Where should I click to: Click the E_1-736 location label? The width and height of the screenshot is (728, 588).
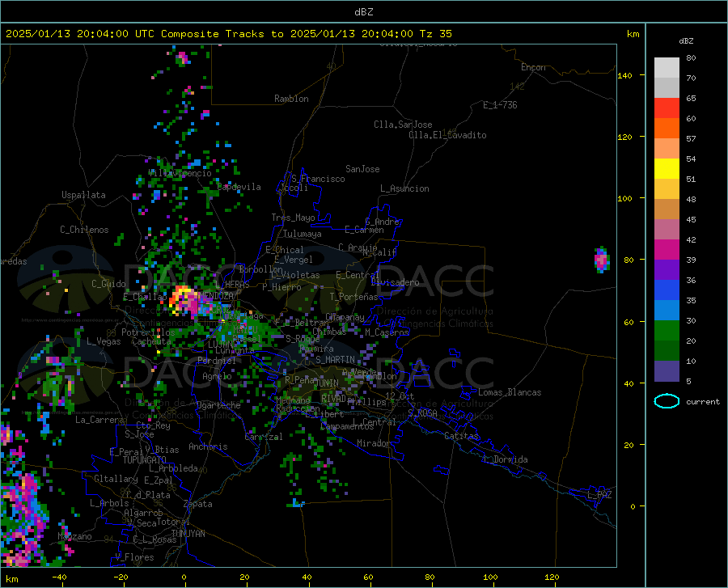(500, 105)
